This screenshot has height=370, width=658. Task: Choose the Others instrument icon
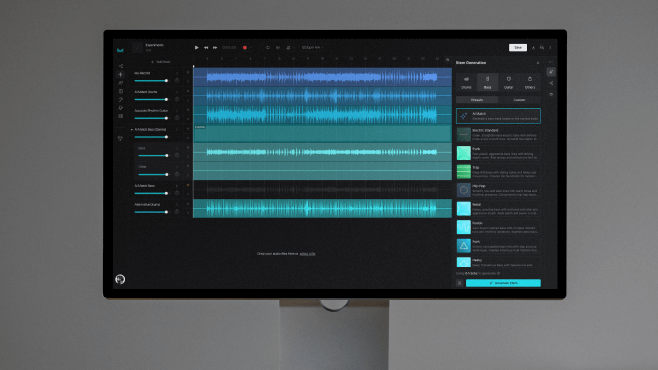[530, 82]
